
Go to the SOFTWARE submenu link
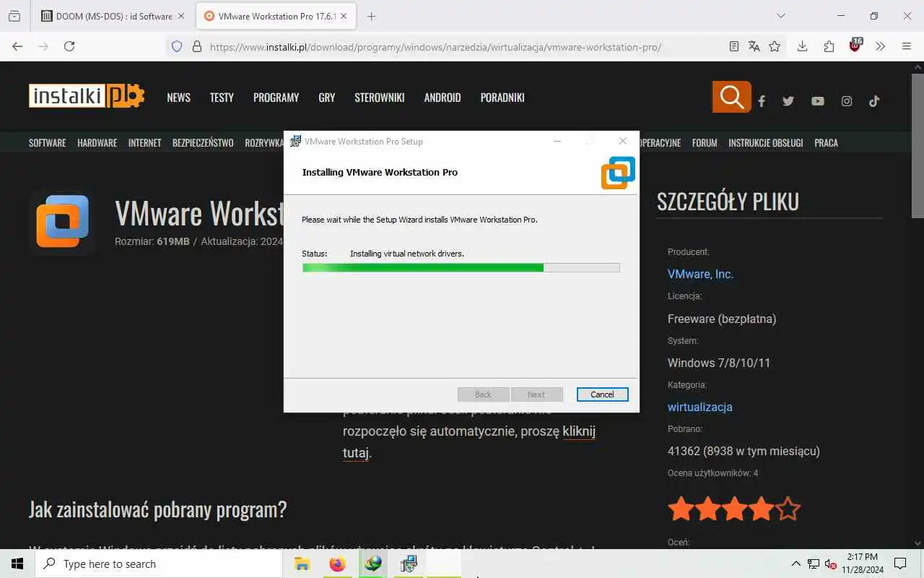pyautogui.click(x=48, y=143)
